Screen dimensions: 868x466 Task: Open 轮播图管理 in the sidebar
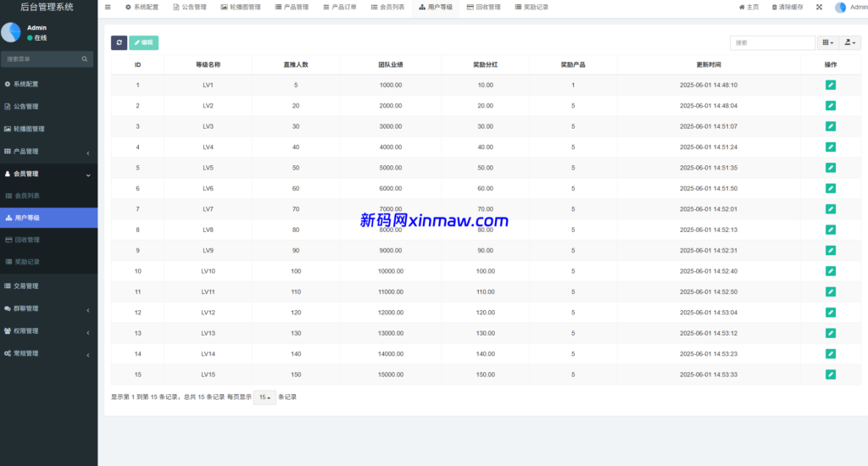click(48, 129)
